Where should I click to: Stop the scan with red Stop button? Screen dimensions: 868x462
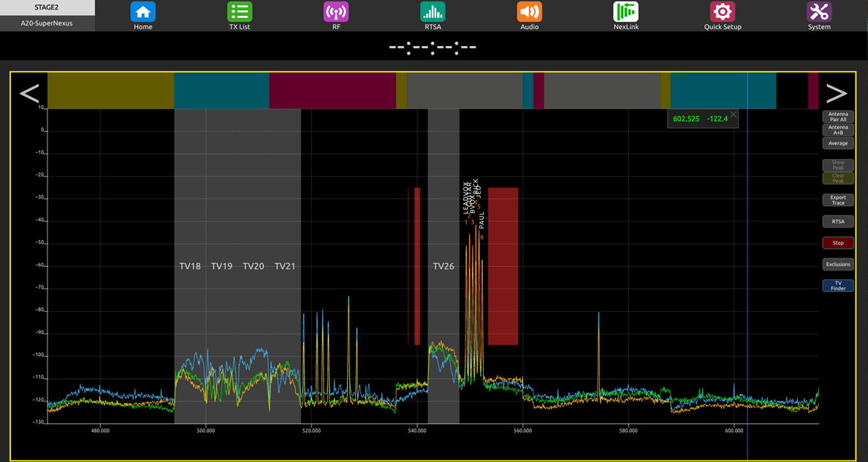[838, 243]
